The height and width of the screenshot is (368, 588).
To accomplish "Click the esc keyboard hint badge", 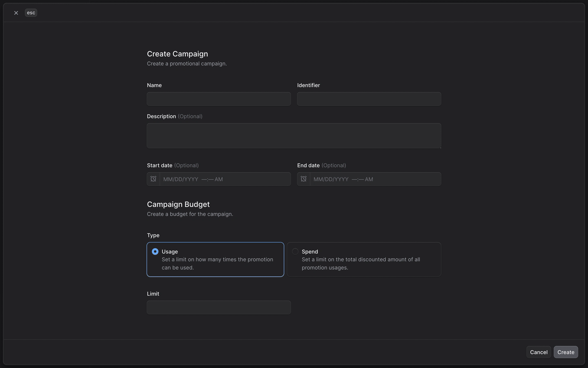I will tap(31, 13).
